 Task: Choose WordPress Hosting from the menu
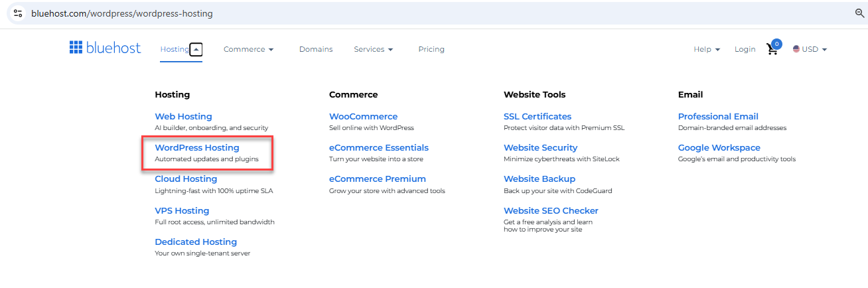tap(197, 147)
